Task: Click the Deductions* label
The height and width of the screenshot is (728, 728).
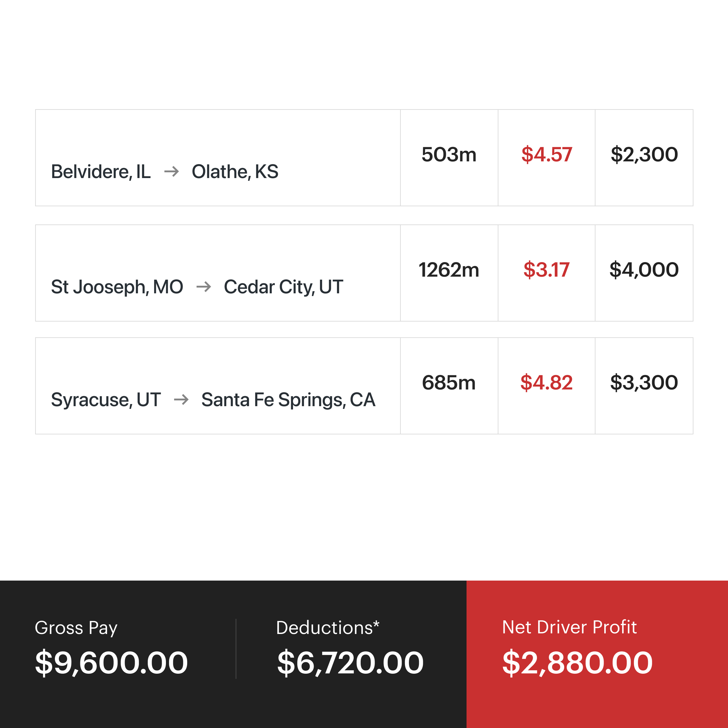Action: [x=328, y=628]
